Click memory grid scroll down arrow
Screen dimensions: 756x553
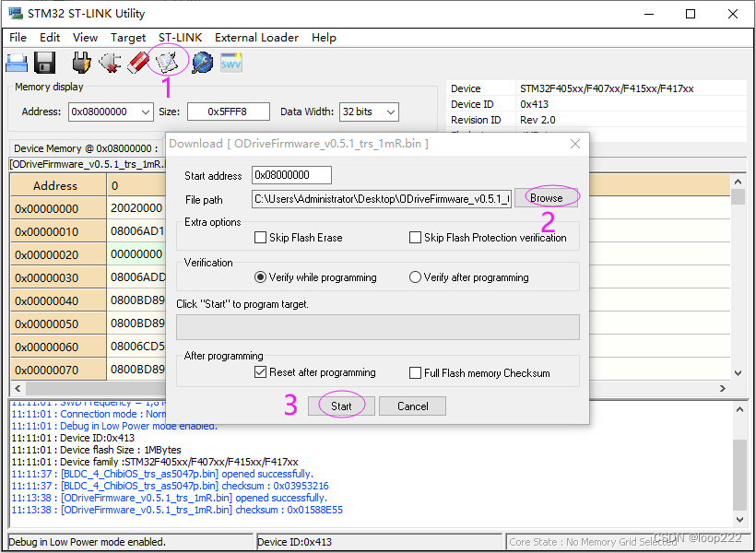point(738,372)
